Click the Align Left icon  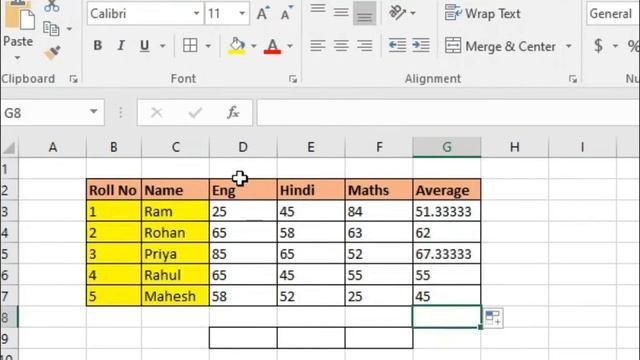click(x=318, y=45)
